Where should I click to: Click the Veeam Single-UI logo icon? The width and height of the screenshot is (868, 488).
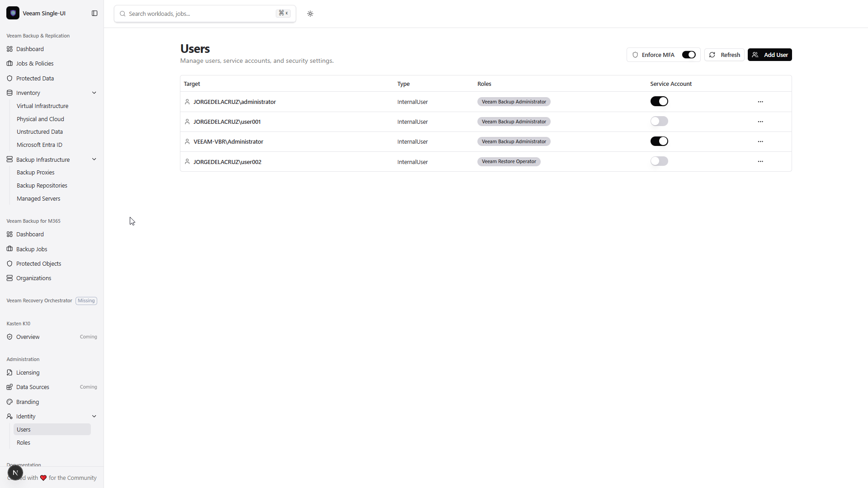[13, 13]
